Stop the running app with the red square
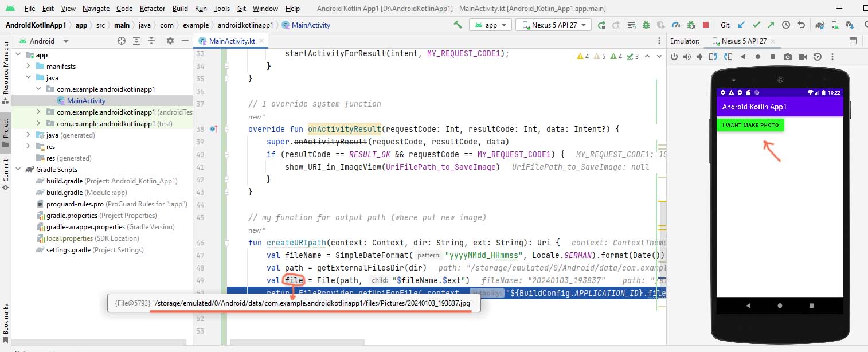This screenshot has width=868, height=352. click(x=706, y=25)
